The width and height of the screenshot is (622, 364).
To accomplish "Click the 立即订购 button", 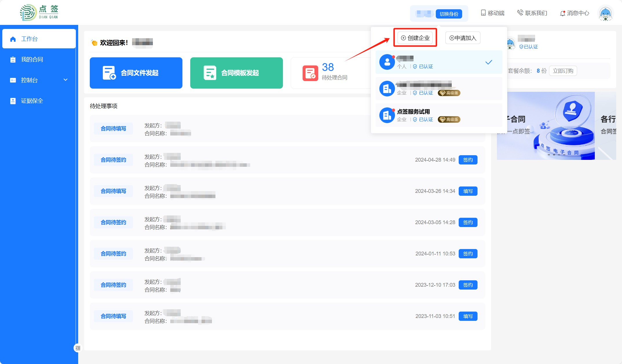I will tap(563, 71).
